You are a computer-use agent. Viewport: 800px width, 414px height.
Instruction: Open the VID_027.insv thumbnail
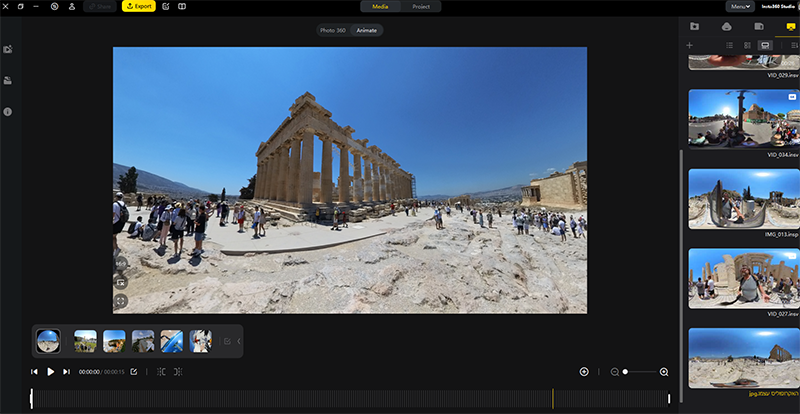click(744, 279)
